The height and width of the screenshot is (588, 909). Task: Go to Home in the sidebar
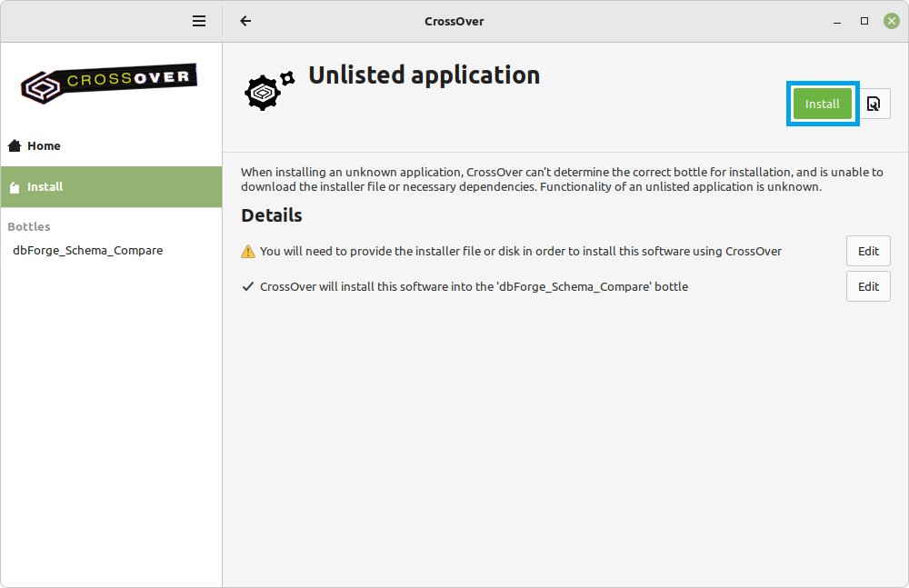coord(111,145)
